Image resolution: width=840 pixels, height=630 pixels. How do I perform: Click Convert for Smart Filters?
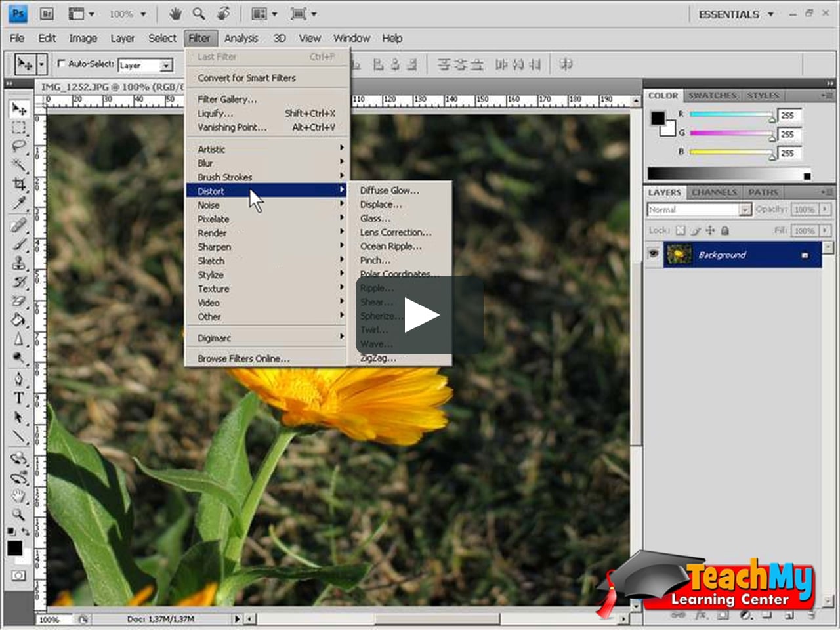click(x=247, y=77)
